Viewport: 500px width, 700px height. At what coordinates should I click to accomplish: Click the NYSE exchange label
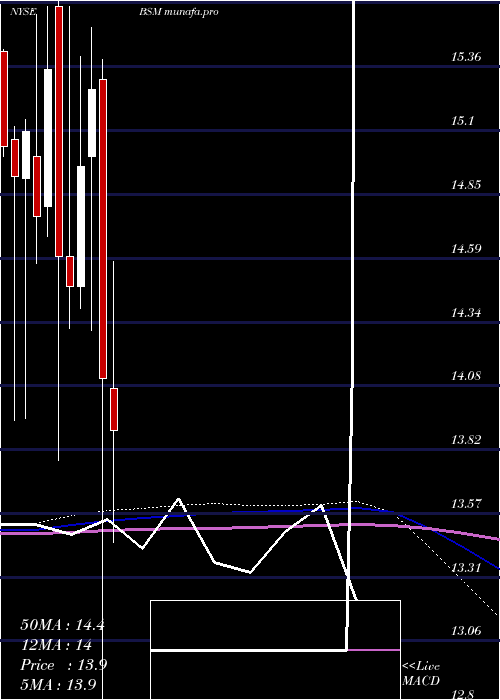click(x=23, y=12)
